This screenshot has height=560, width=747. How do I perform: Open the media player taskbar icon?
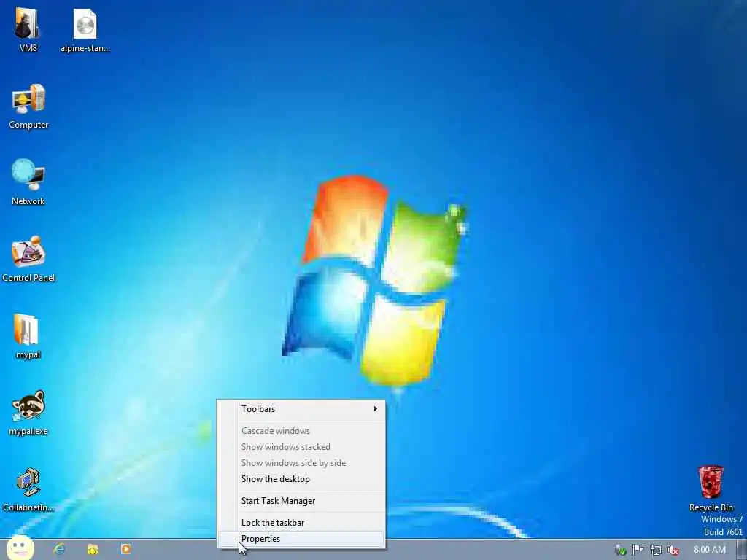pyautogui.click(x=126, y=550)
